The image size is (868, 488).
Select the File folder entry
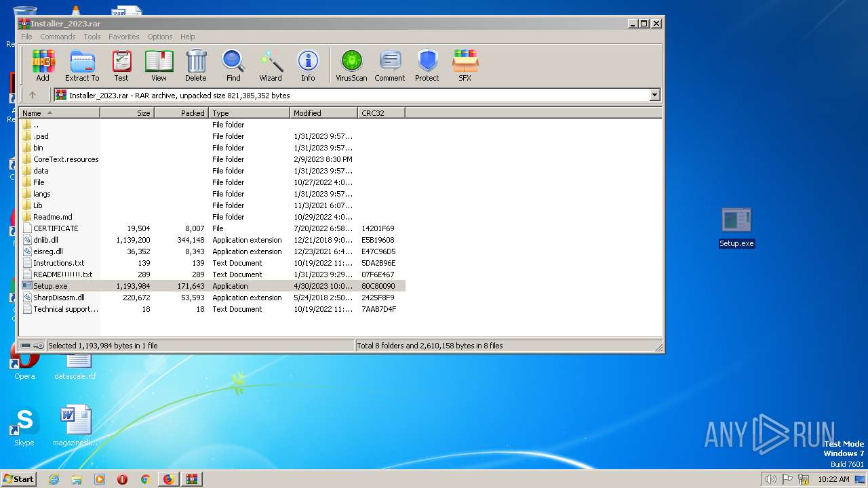212,182
